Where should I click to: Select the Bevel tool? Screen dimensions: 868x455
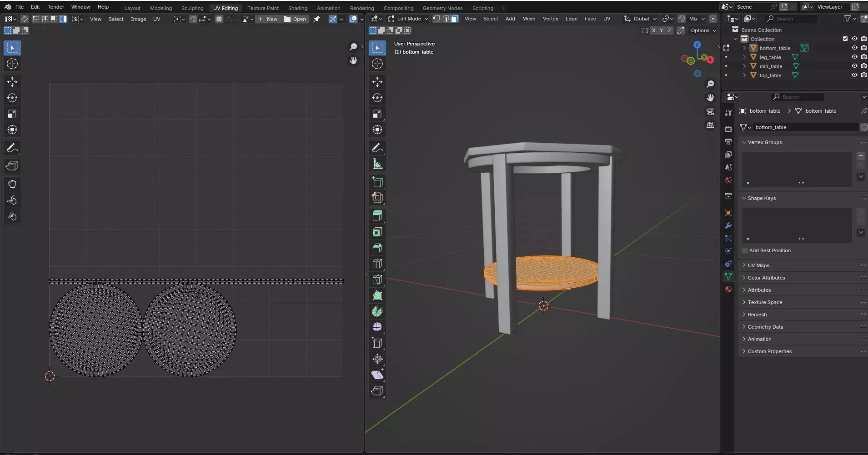[377, 248]
